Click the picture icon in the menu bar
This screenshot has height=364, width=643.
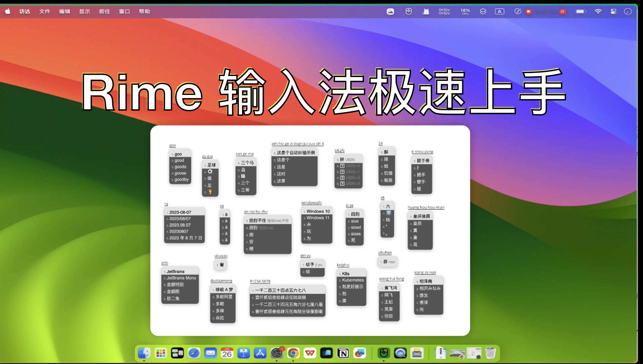[x=390, y=12]
